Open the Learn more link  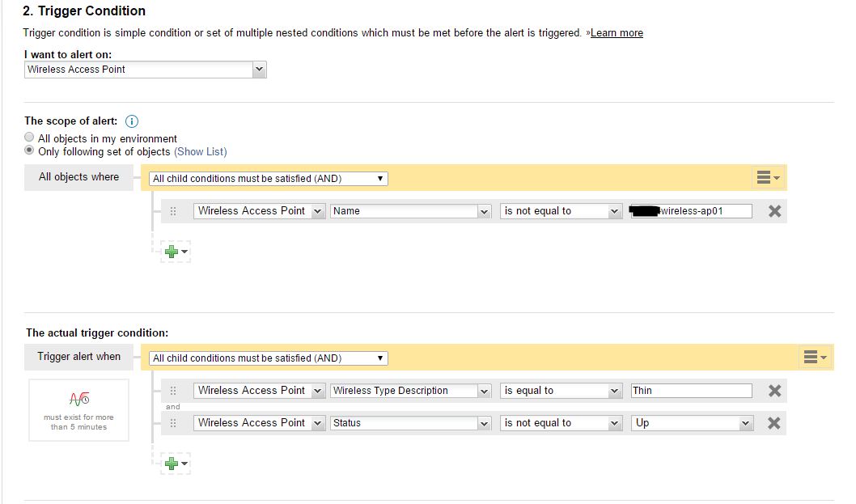[617, 32]
